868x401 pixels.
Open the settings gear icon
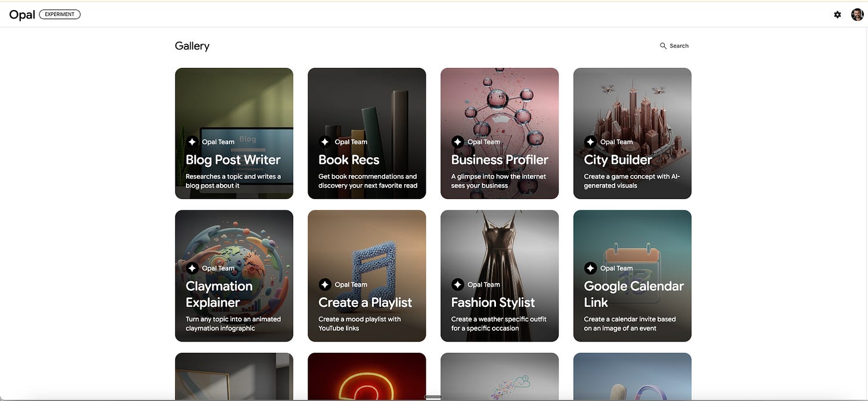[838, 14]
